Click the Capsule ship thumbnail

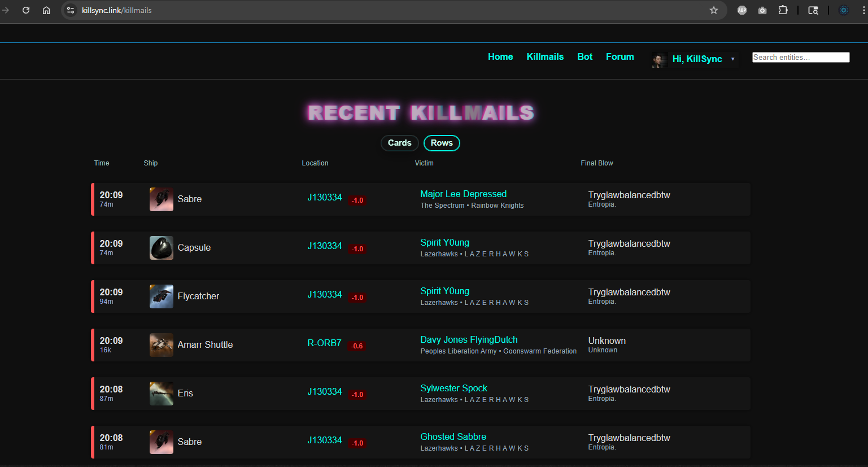(x=161, y=248)
